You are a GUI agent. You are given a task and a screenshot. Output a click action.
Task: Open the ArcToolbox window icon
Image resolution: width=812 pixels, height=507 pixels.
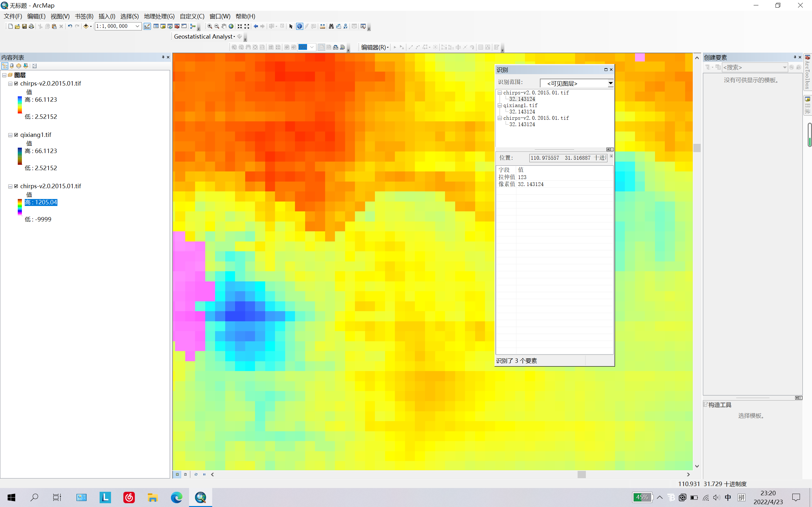(x=177, y=26)
